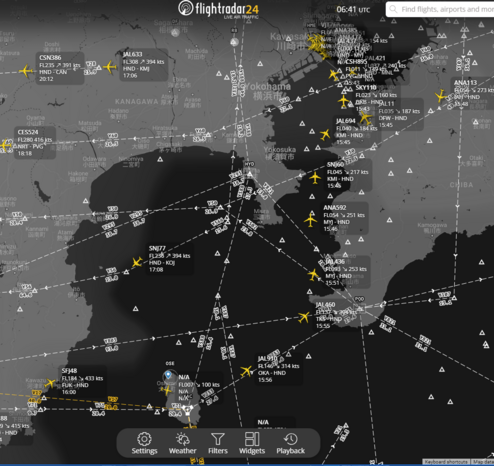Click the blue airport pin marker

168,375
